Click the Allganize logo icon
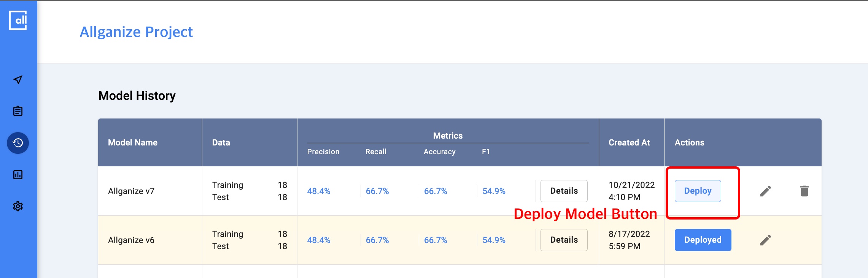This screenshot has height=278, width=868. [x=18, y=21]
